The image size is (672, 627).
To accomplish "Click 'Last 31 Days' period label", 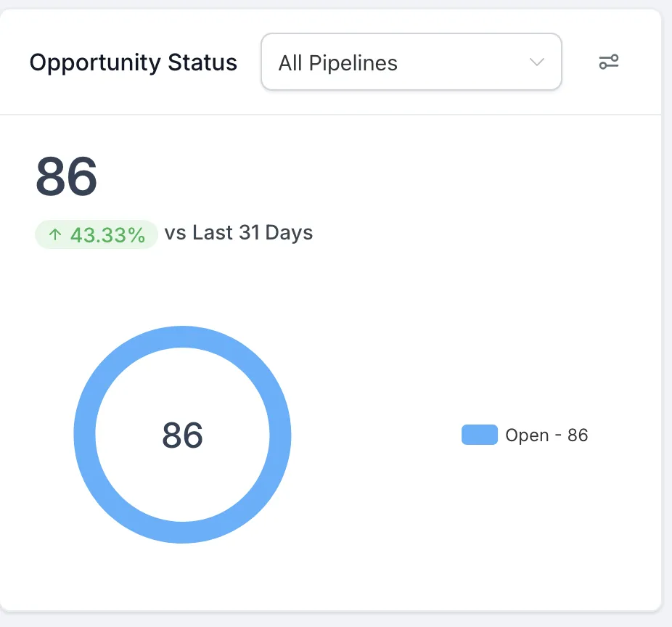I will click(x=253, y=233).
